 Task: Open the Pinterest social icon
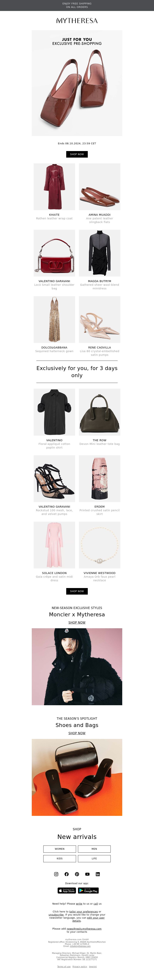point(77,874)
